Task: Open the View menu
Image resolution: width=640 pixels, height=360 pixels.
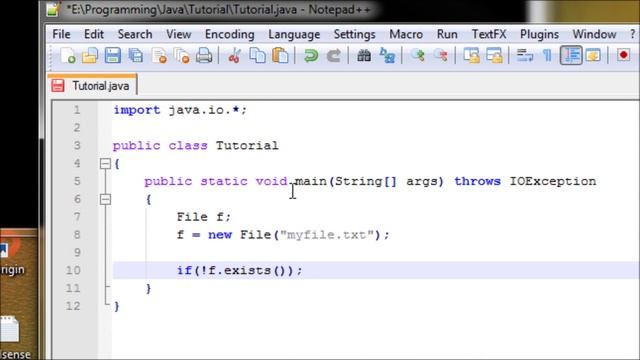Action: (x=178, y=34)
